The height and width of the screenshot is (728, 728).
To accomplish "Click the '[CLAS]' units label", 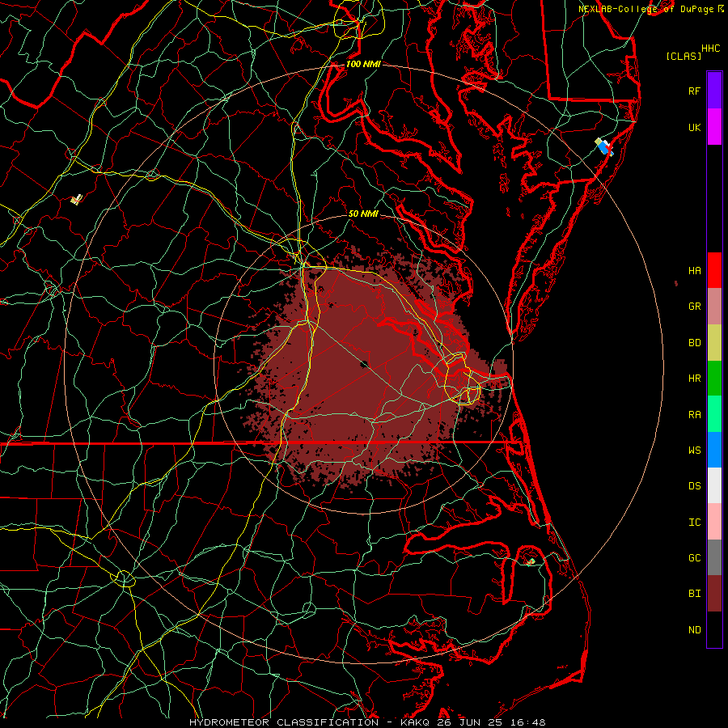I will click(x=684, y=56).
